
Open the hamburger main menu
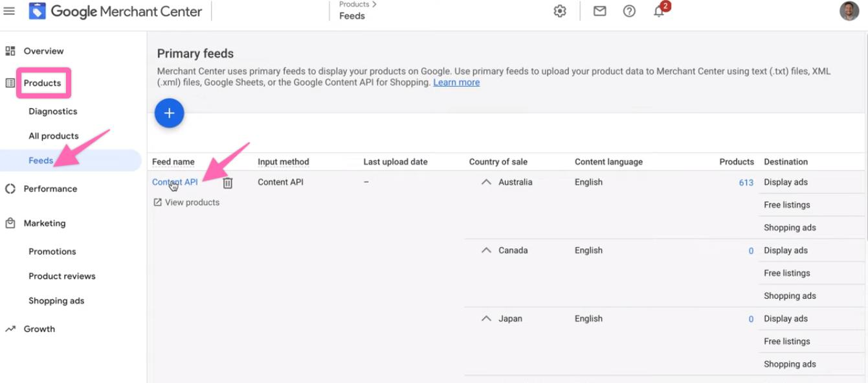9,11
